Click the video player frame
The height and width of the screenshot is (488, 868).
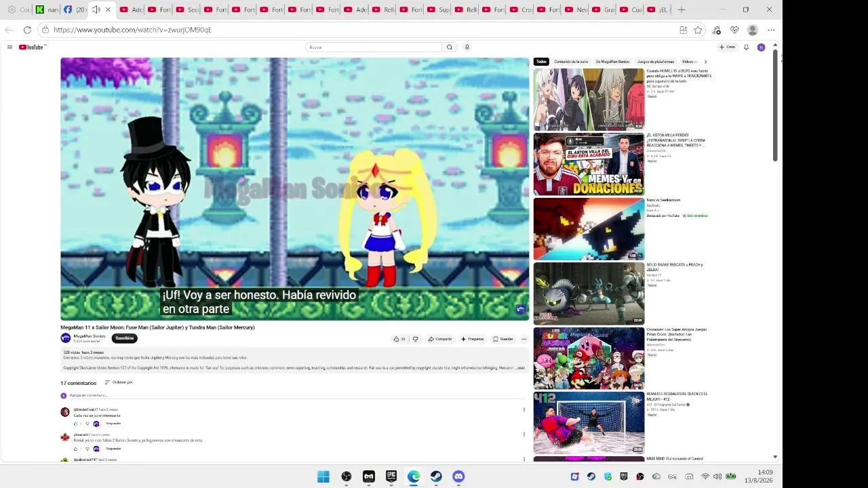pos(294,188)
